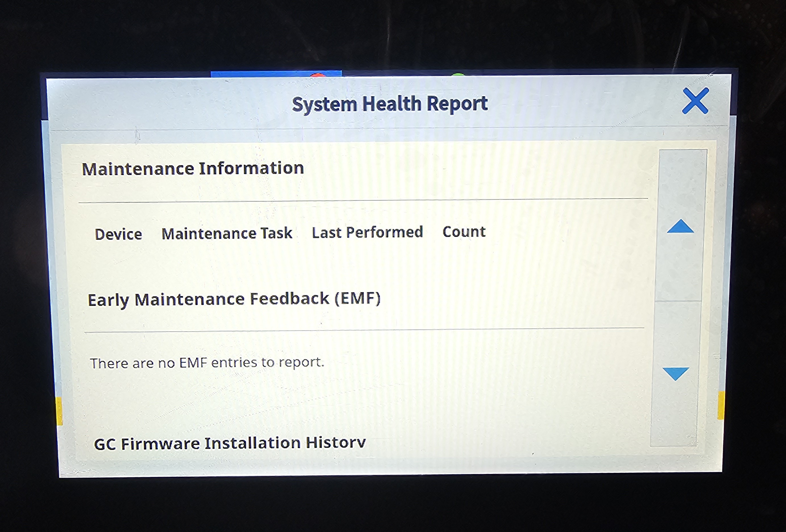This screenshot has width=786, height=532.
Task: Select the Early Maintenance Feedback (EMF) heading
Action: click(x=234, y=299)
